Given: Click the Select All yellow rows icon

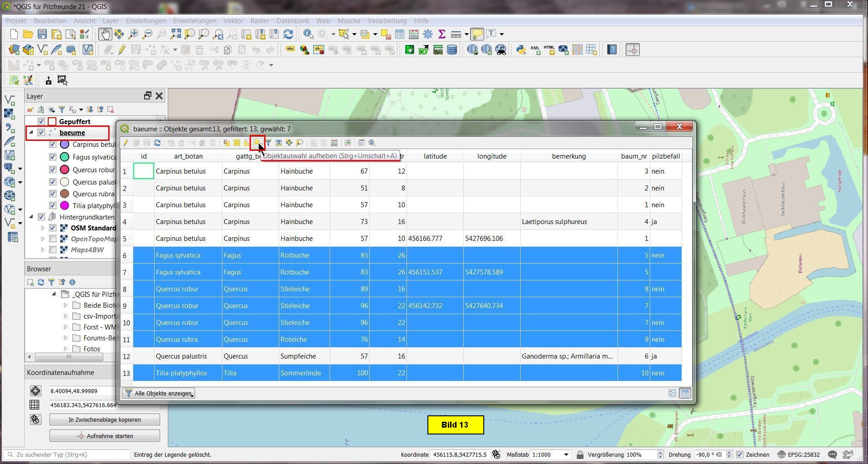Looking at the screenshot, I should 237,143.
